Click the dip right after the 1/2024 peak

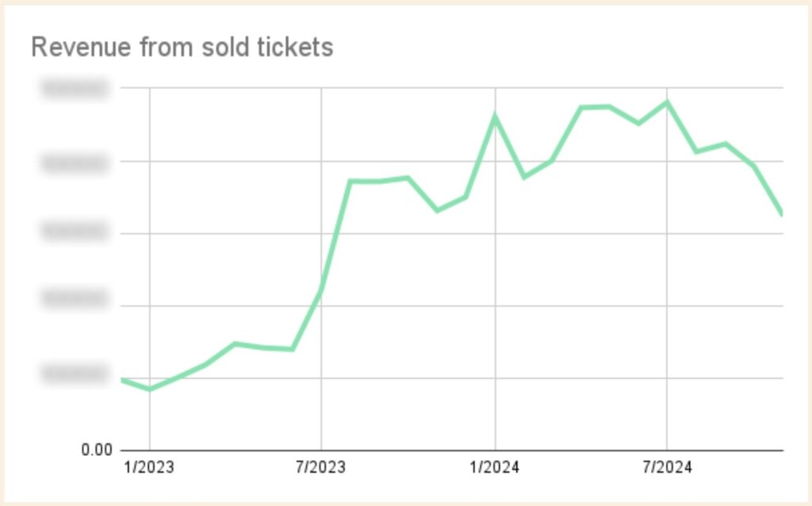[x=523, y=177]
